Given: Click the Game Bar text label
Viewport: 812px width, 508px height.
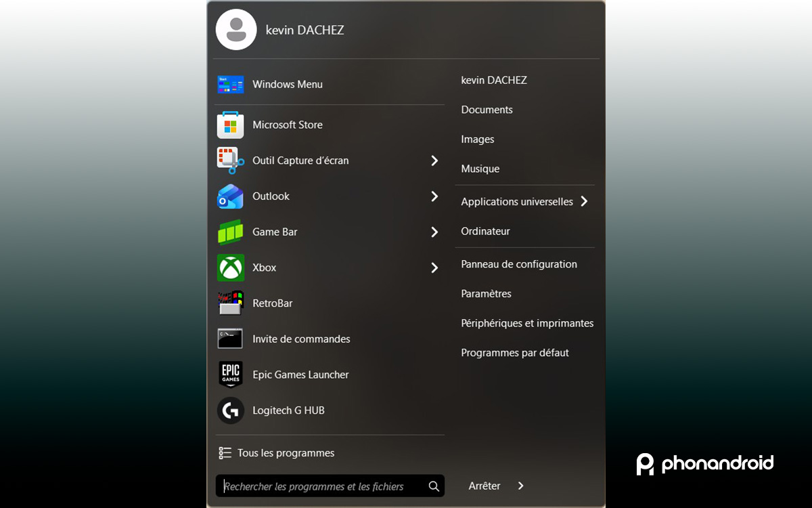Looking at the screenshot, I should (275, 232).
